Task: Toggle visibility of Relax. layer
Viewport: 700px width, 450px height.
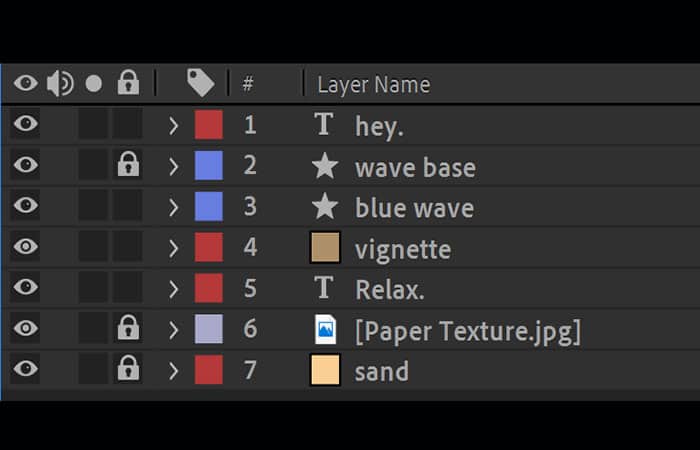Action: (x=25, y=287)
